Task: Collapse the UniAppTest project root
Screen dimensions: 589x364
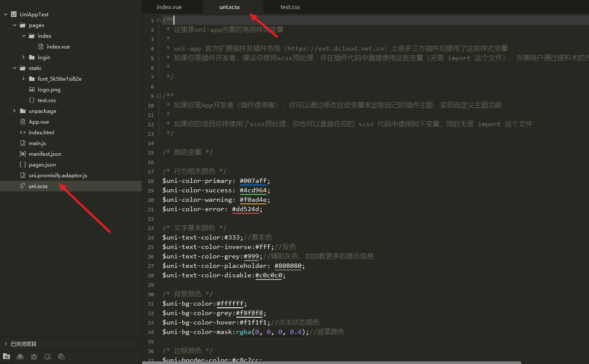Action: [x=6, y=14]
